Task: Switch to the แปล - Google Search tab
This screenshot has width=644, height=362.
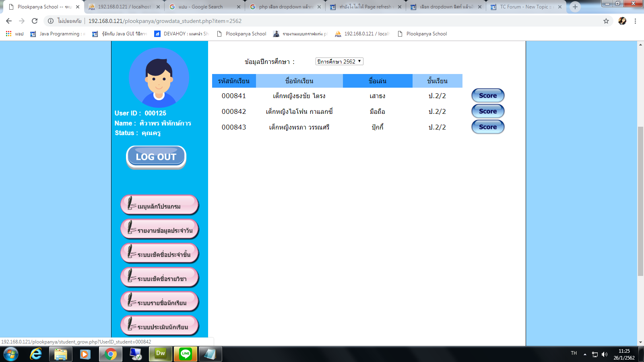Action: click(205, 7)
